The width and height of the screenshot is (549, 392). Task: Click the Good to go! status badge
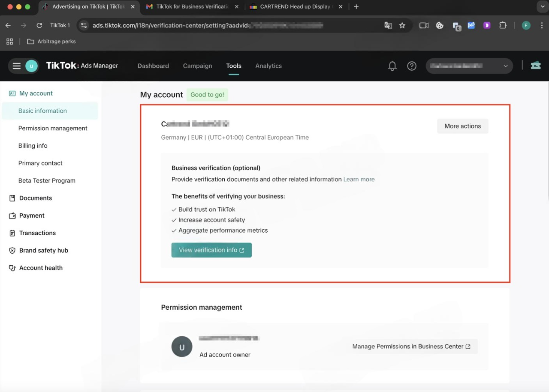pos(207,95)
